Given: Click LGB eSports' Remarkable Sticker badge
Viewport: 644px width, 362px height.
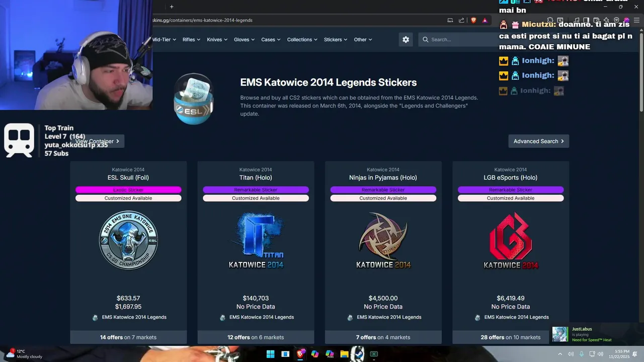Looking at the screenshot, I should 511,190.
